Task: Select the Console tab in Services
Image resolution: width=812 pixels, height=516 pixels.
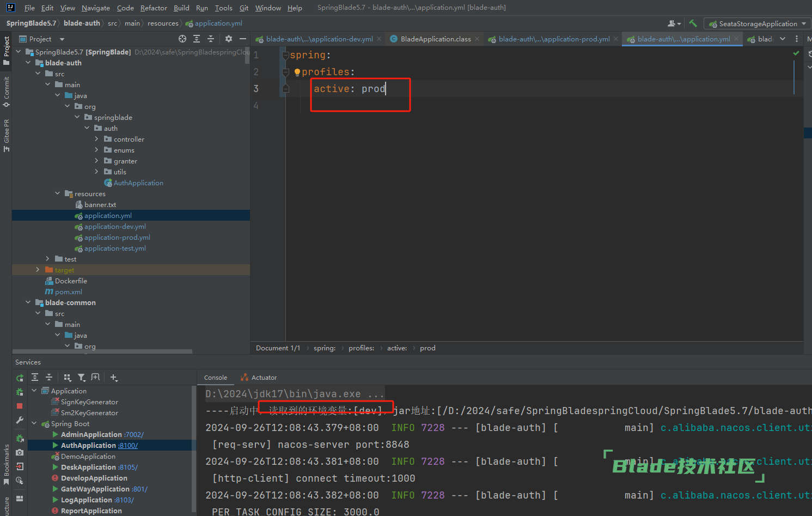Action: pos(216,378)
